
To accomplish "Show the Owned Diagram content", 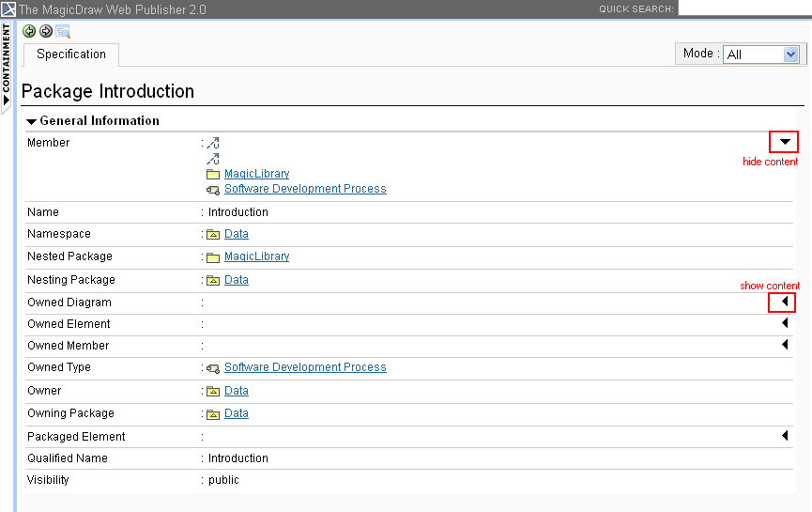I will (x=783, y=302).
